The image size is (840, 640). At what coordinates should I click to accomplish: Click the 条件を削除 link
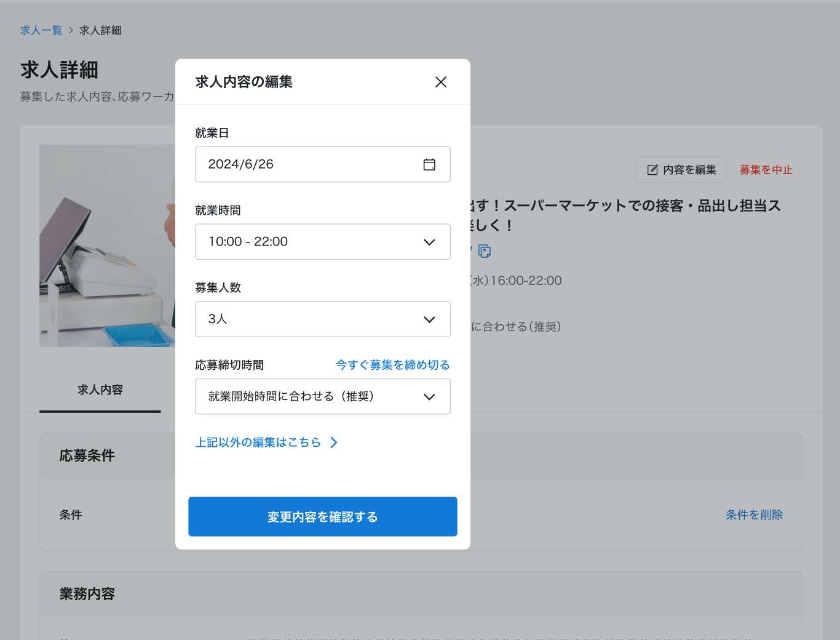coord(754,515)
